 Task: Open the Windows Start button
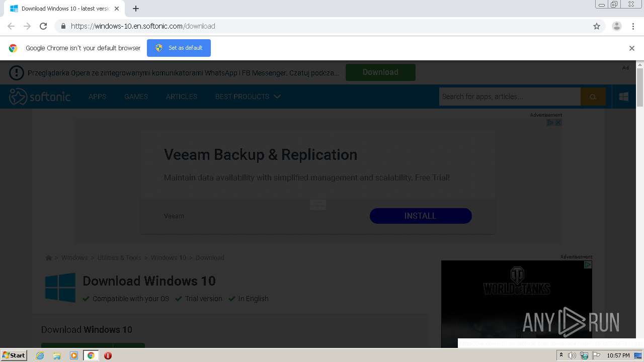[14, 355]
